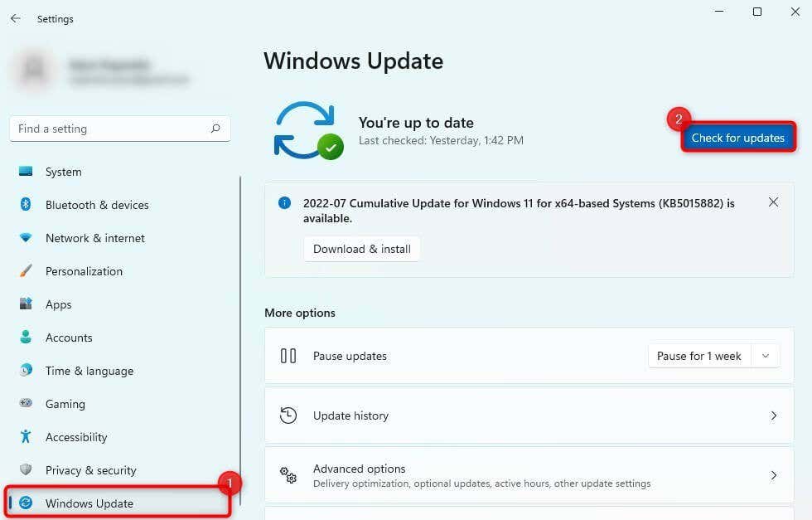Viewport: 812px width, 520px height.
Task: Click the Advanced options gears icon
Action: click(288, 474)
